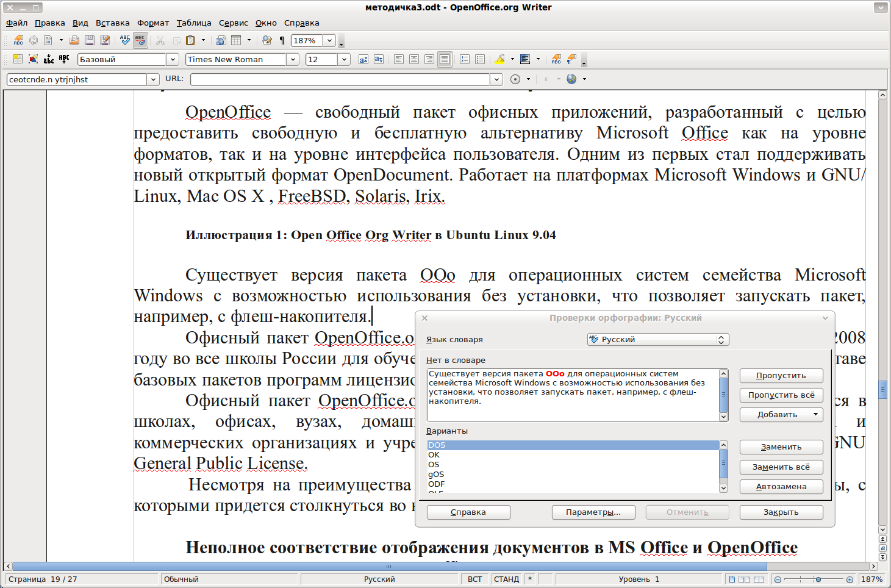This screenshot has height=588, width=891.
Task: Click the zoom in plus status bar button
Action: (850, 579)
